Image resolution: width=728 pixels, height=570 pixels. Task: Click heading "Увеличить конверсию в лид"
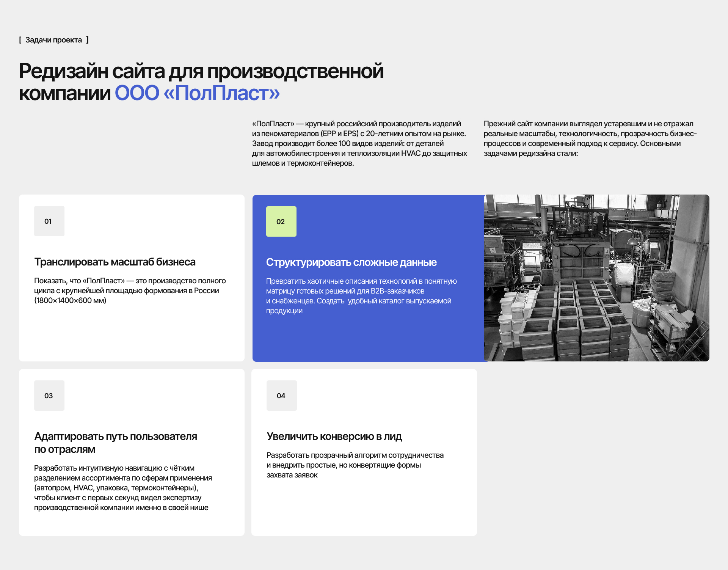click(334, 437)
